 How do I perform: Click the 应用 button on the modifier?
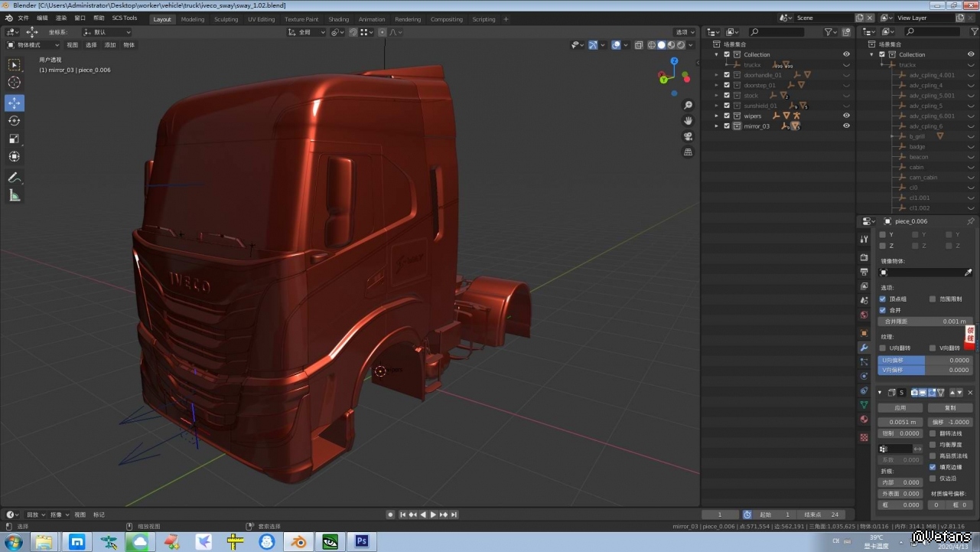pos(900,408)
